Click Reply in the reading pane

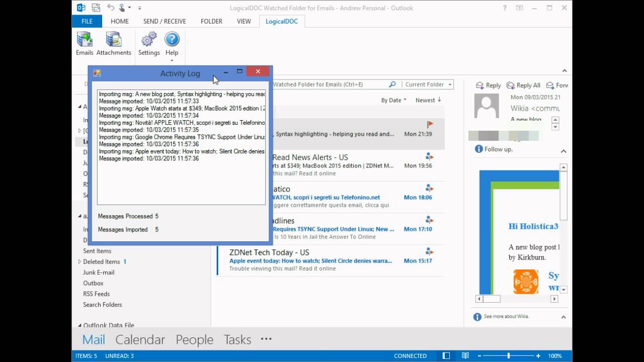(489, 85)
